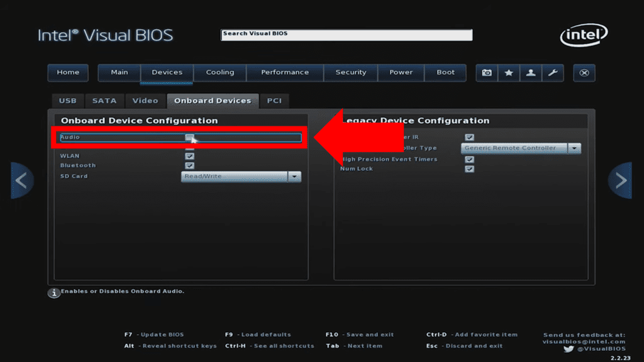
Task: Click Esc Discard and exit shortcut
Action: [464, 346]
